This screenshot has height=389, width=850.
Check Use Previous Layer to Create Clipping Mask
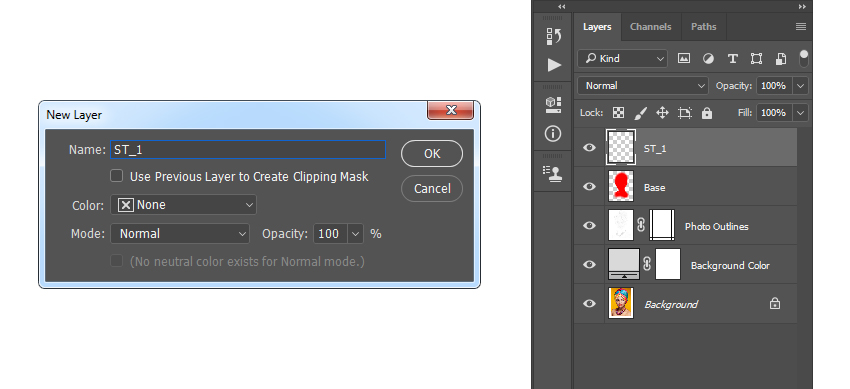click(x=117, y=176)
